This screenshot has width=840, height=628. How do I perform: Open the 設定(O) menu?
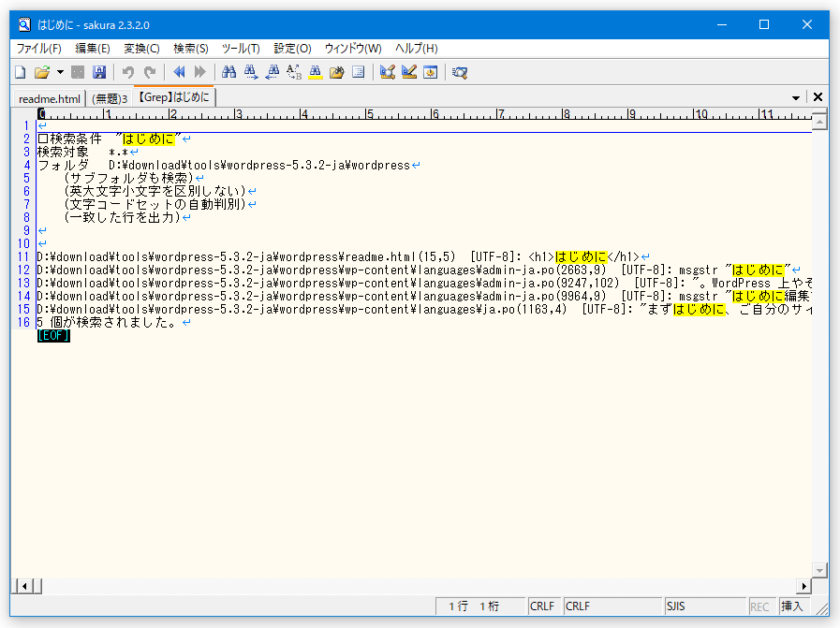(292, 49)
